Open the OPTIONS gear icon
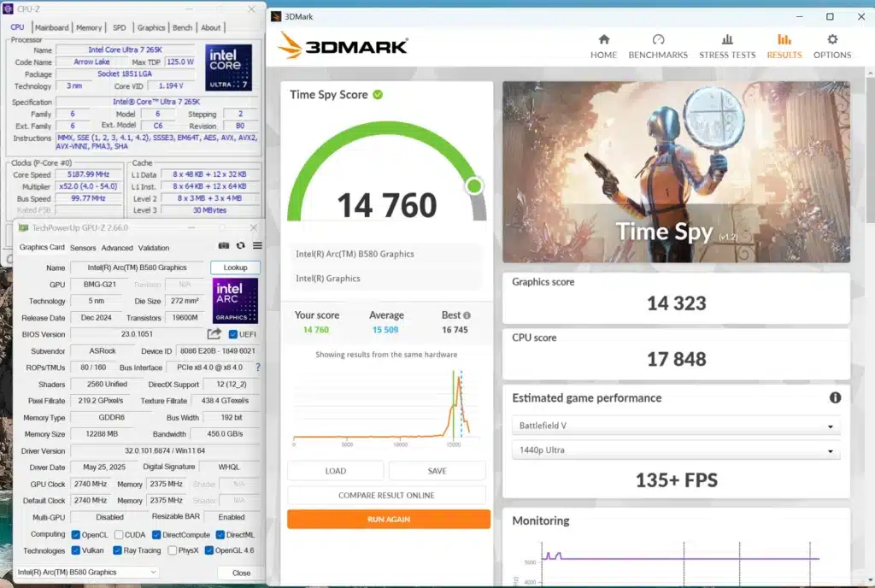 point(832,39)
